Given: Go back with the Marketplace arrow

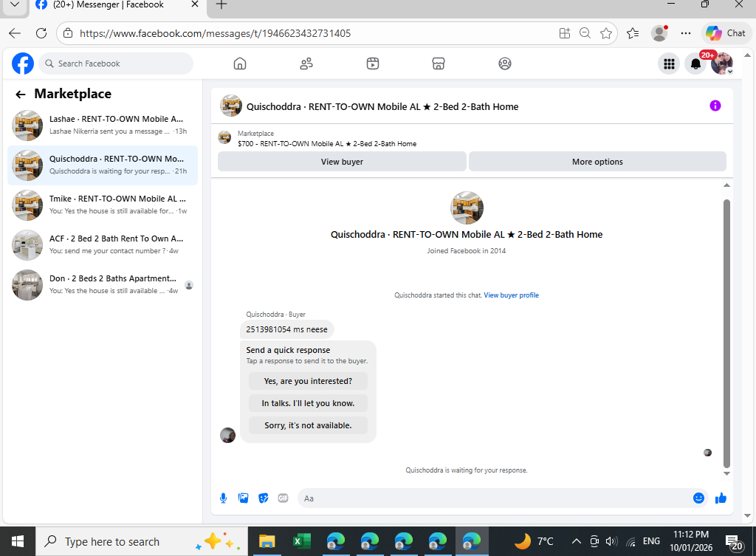Looking at the screenshot, I should [x=20, y=94].
